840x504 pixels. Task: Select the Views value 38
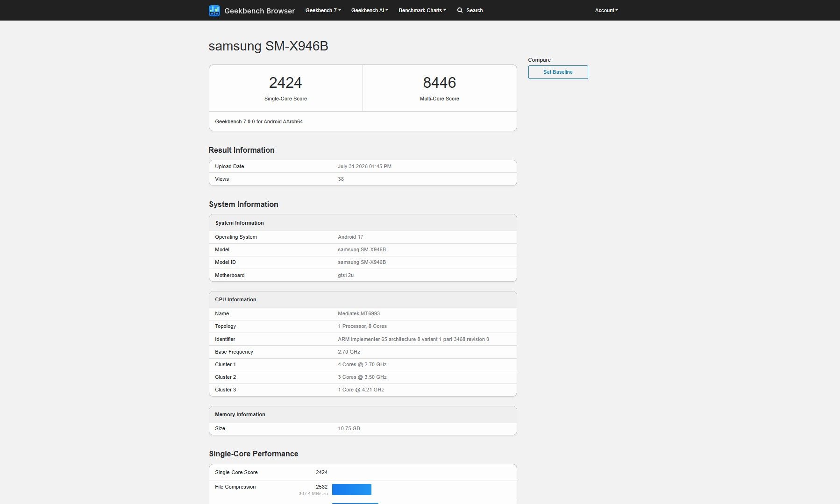[x=341, y=179]
